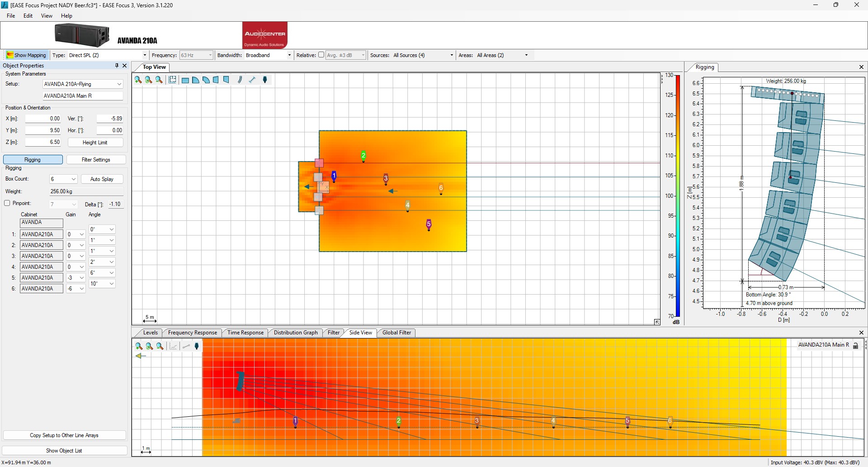Screen dimensions: 868x467
Task: Open the View menu
Action: pos(47,16)
